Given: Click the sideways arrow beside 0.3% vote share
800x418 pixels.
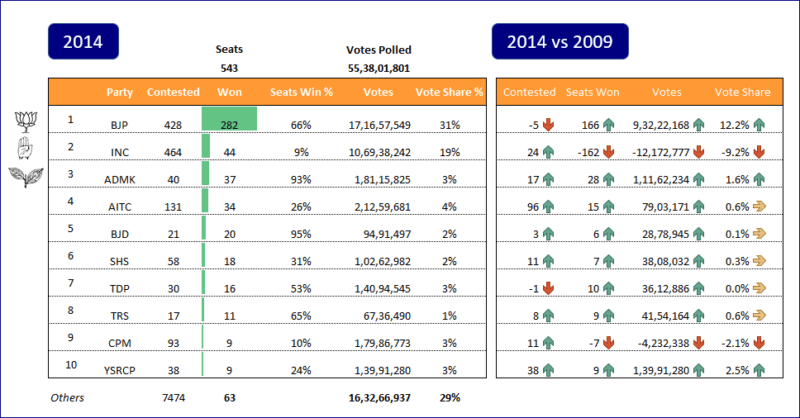Looking at the screenshot, I should click(x=759, y=261).
